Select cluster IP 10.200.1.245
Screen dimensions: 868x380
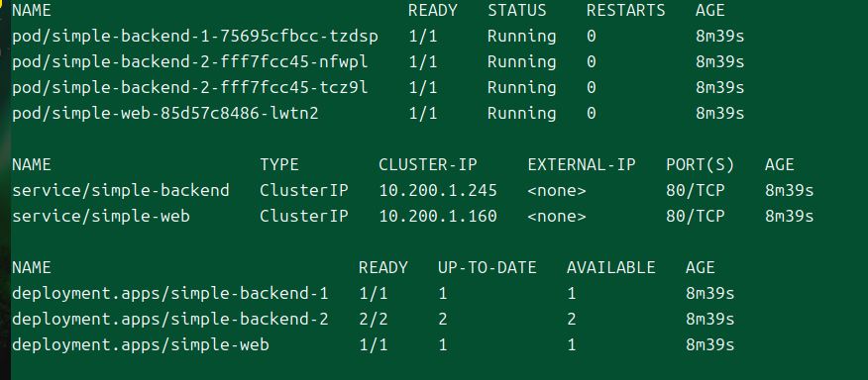pos(438,191)
